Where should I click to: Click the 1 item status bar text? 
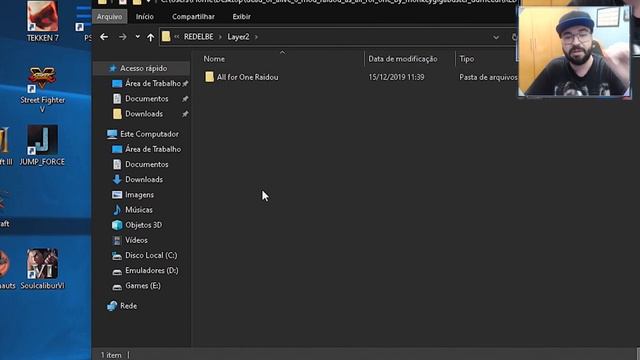pos(111,355)
